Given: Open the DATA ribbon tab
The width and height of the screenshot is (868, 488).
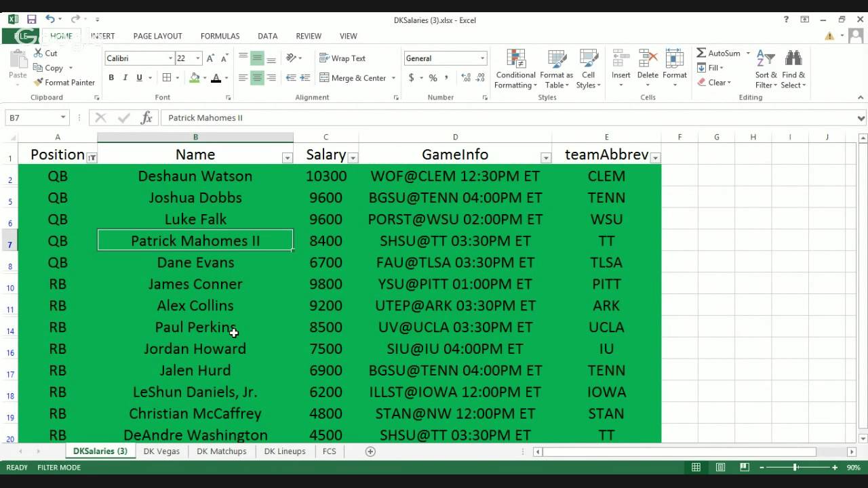Looking at the screenshot, I should tap(267, 36).
